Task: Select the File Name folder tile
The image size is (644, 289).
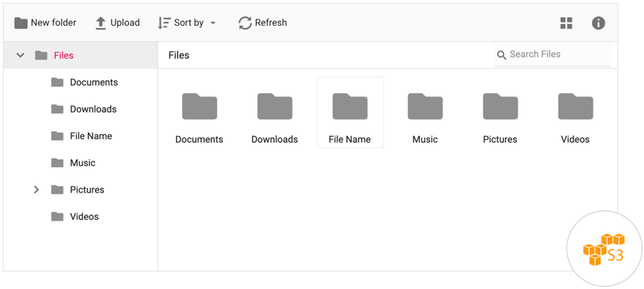Action: click(350, 112)
